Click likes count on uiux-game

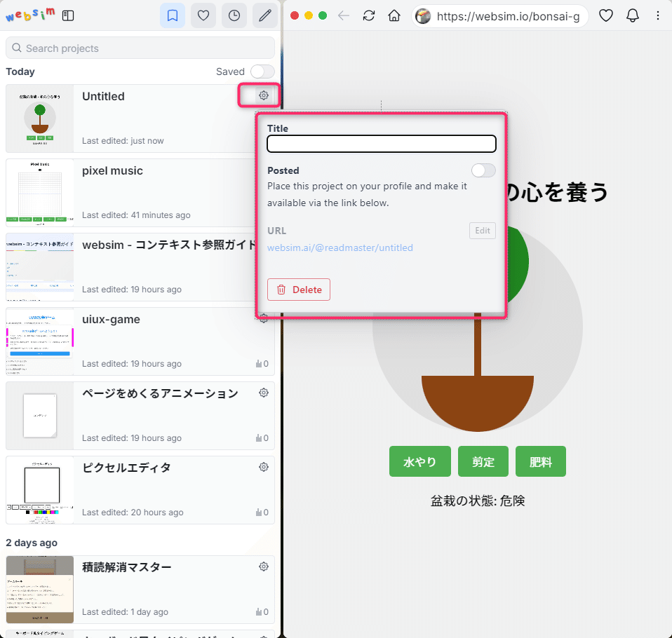point(262,364)
